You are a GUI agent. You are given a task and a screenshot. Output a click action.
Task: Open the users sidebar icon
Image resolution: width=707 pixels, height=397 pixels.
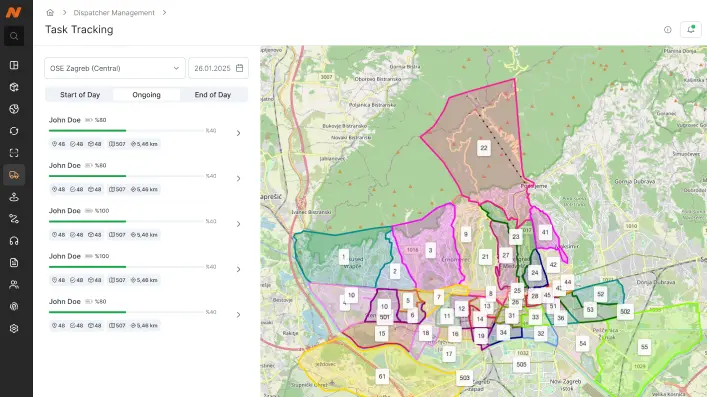[14, 285]
